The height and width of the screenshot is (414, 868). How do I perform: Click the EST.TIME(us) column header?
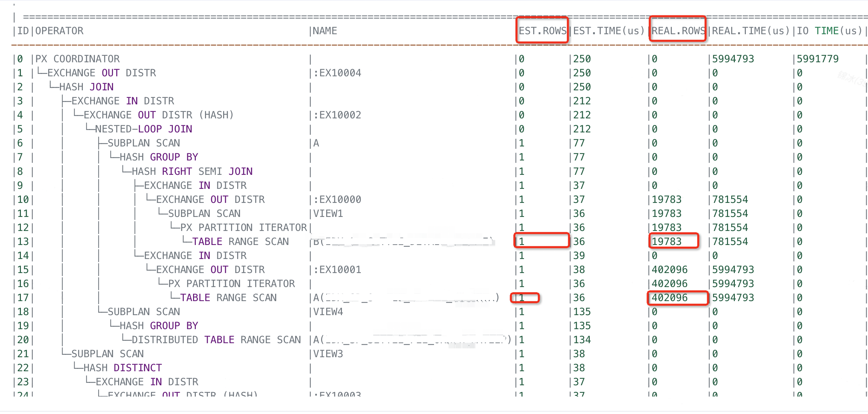(609, 30)
